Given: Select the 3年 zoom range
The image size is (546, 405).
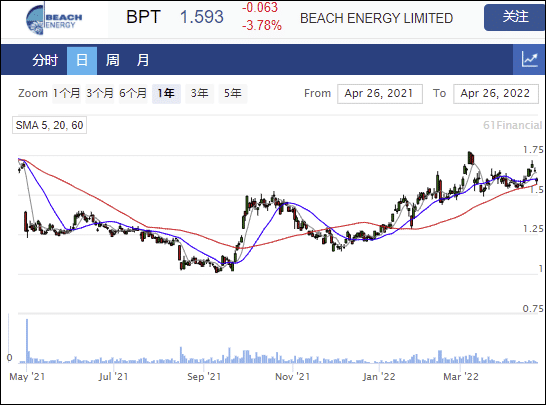Looking at the screenshot, I should point(199,93).
